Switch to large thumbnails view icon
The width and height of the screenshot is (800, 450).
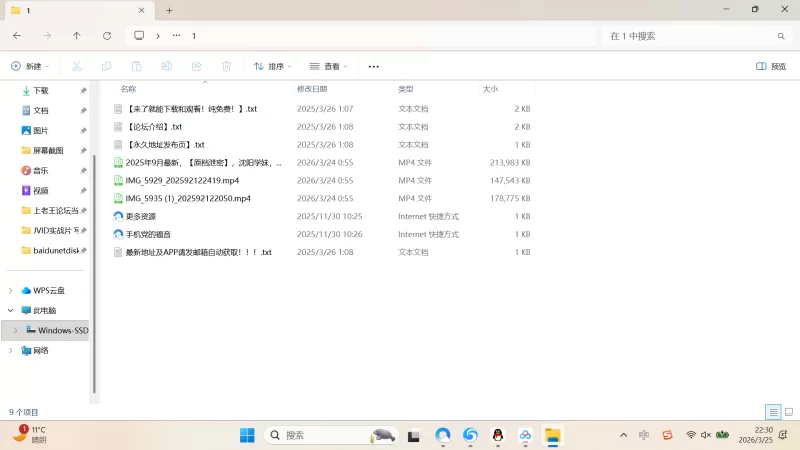pyautogui.click(x=788, y=412)
